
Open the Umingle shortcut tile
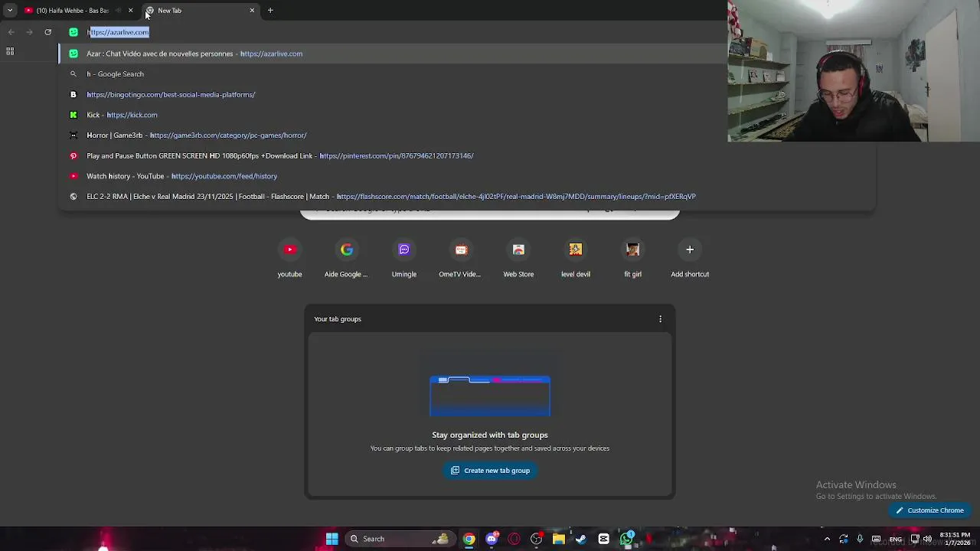[404, 259]
